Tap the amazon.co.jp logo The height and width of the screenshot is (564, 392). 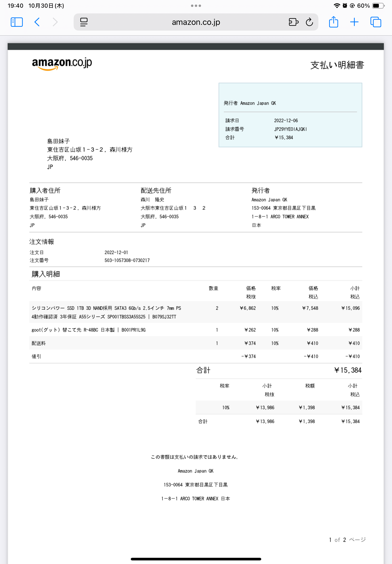[x=62, y=64]
